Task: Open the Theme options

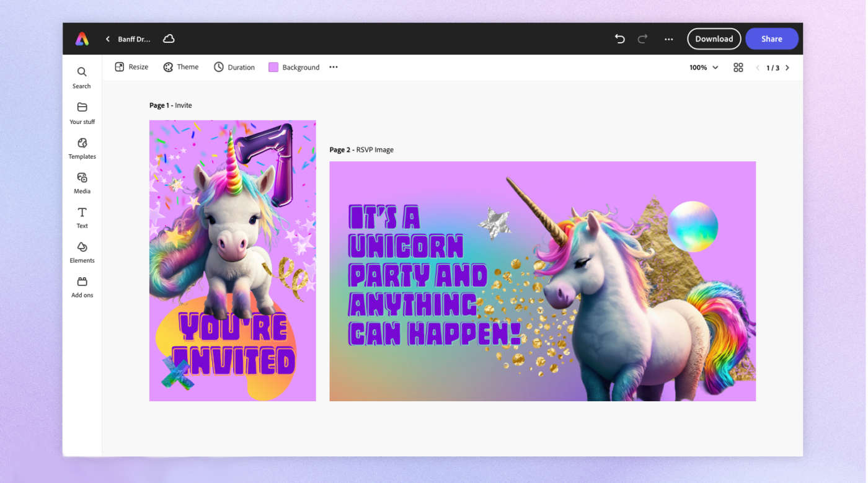Action: tap(181, 67)
